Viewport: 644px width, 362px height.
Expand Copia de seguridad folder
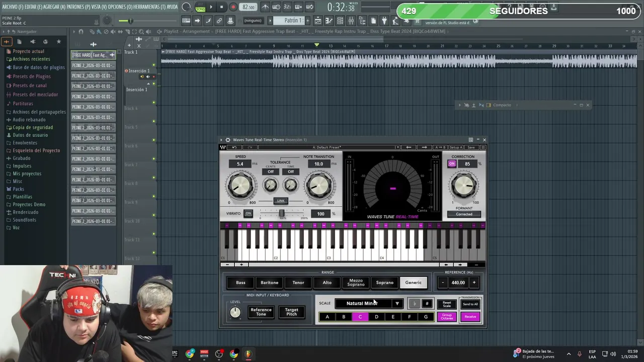click(32, 127)
